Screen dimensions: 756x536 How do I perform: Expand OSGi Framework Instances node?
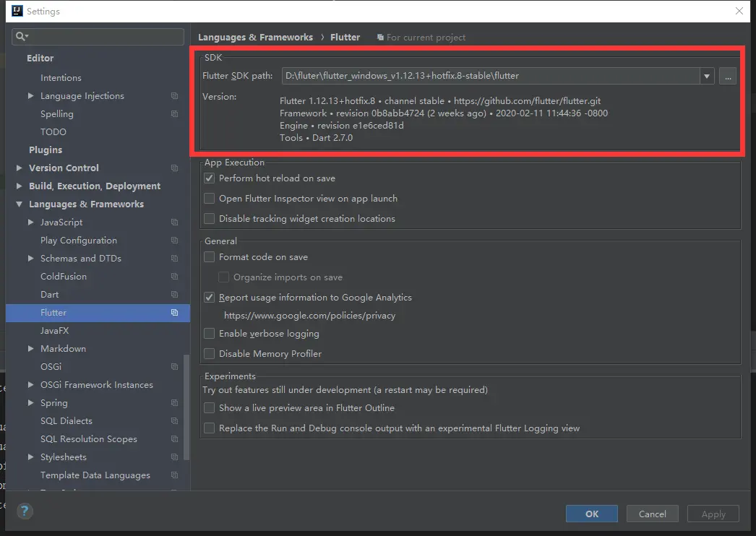[31, 384]
